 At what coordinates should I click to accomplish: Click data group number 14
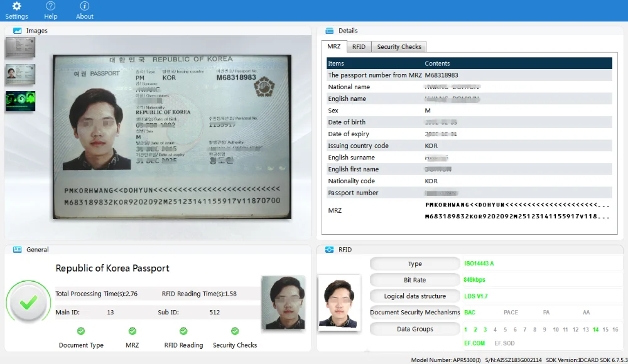pyautogui.click(x=595, y=329)
